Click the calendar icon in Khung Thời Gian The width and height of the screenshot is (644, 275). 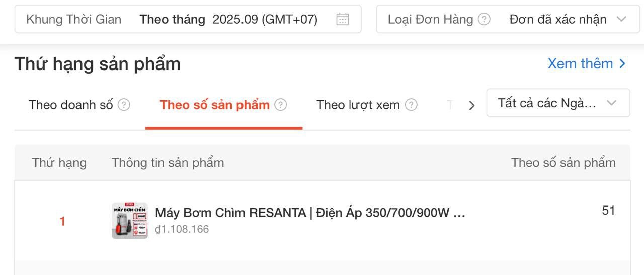click(x=343, y=20)
